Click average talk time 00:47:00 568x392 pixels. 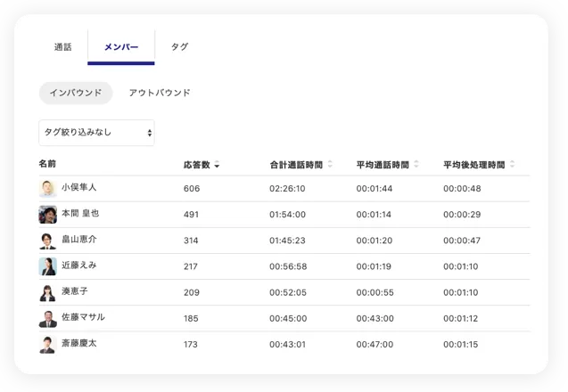point(375,345)
